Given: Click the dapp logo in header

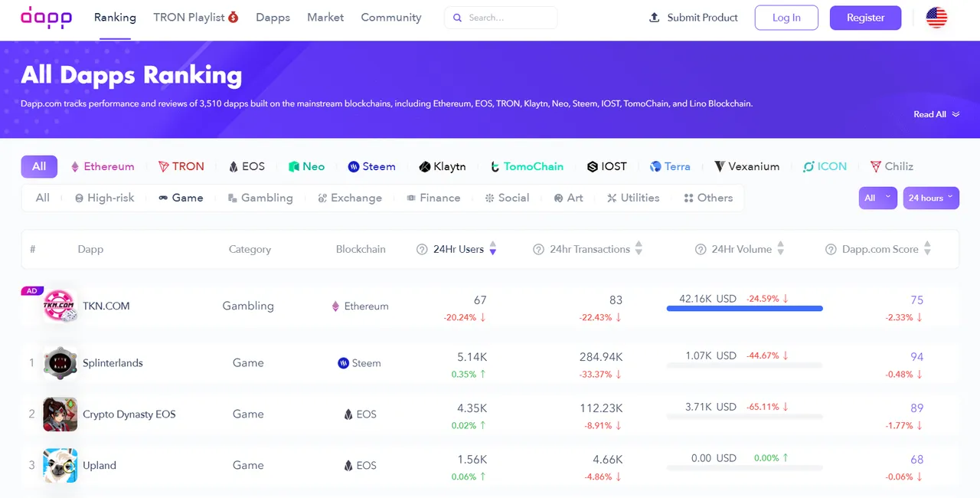Looking at the screenshot, I should point(47,18).
